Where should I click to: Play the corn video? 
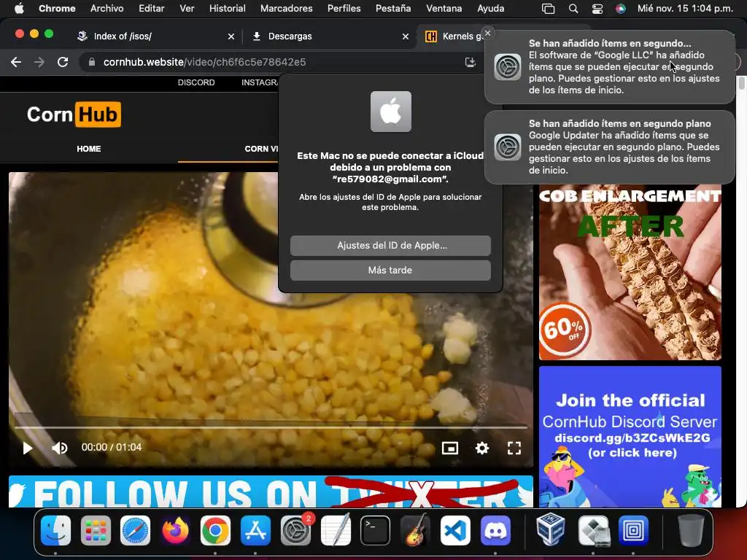click(x=28, y=448)
